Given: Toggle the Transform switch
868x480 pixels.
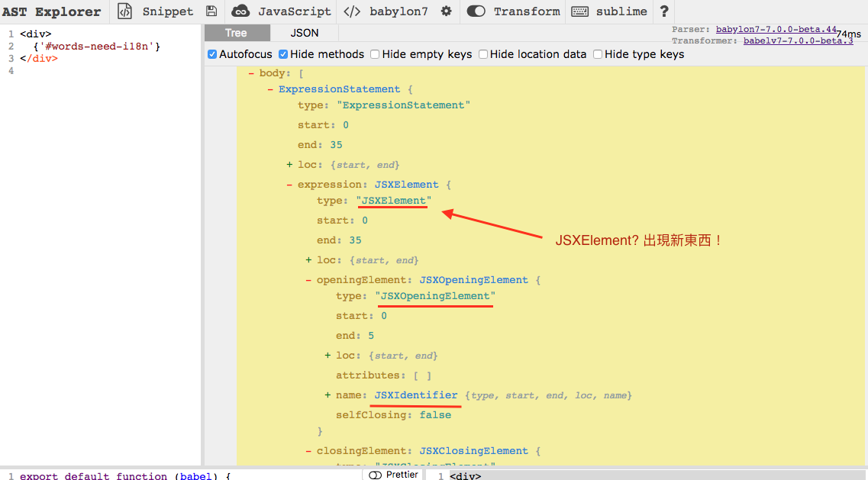Looking at the screenshot, I should pyautogui.click(x=476, y=11).
